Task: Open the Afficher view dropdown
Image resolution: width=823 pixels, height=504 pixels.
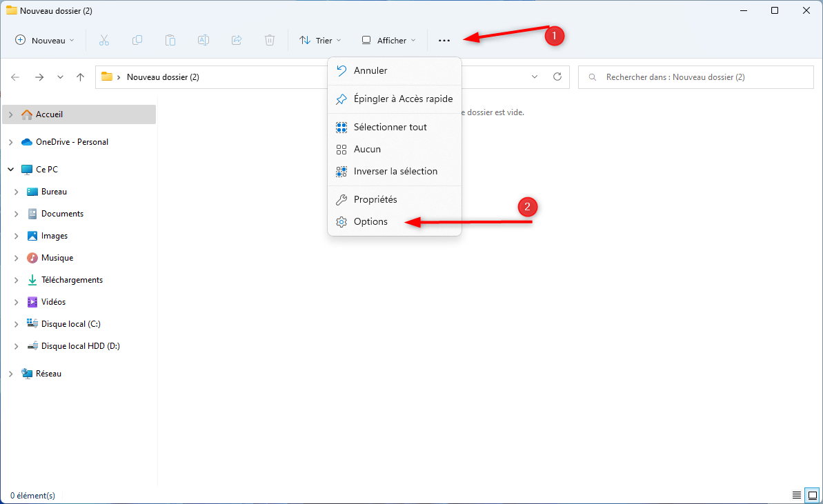Action: (x=389, y=41)
